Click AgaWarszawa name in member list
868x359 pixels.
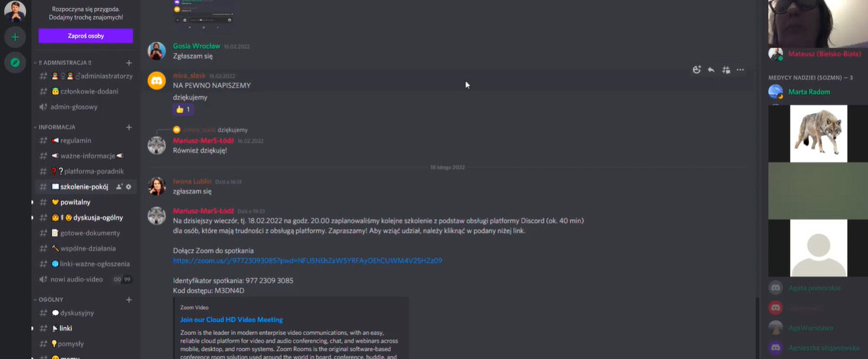pos(811,328)
